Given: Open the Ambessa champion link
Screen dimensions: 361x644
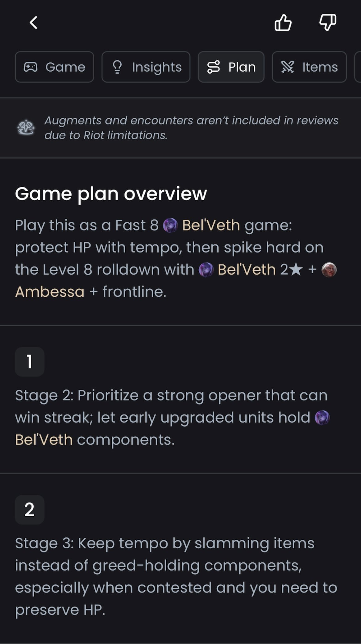Looking at the screenshot, I should 50,292.
